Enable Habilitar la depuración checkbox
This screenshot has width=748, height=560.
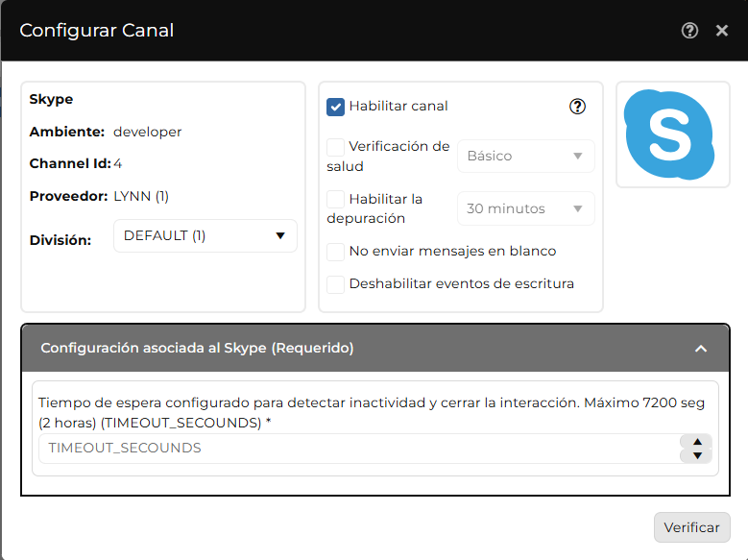tap(335, 199)
